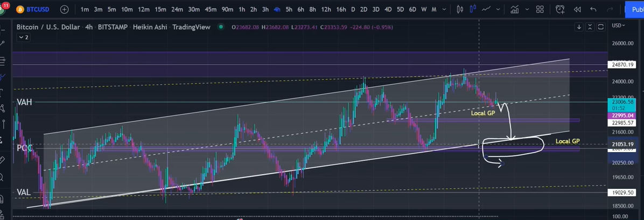This screenshot has height=220, width=644.
Task: Set the chart to 2D interval
Action: pyautogui.click(x=364, y=9)
